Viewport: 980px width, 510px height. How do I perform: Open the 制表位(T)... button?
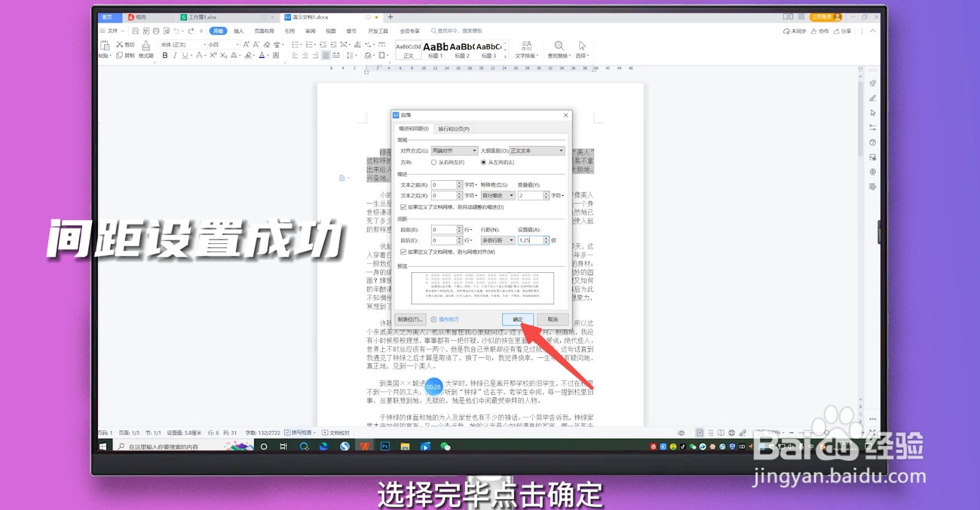coord(410,319)
